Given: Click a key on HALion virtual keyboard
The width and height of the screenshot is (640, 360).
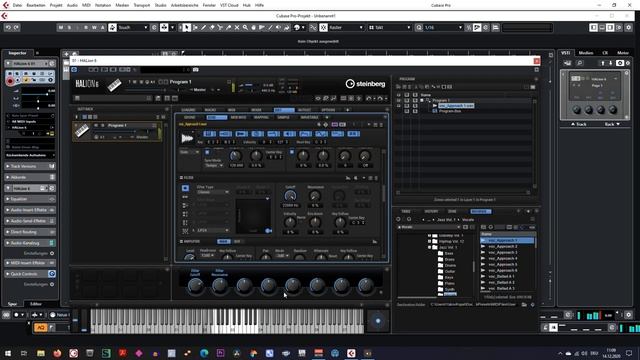Looking at the screenshot, I should coord(227,321).
